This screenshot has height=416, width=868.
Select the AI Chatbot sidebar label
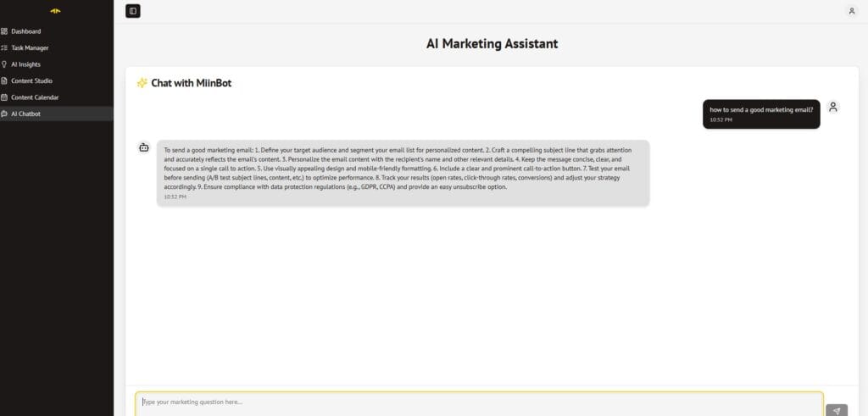(25, 114)
